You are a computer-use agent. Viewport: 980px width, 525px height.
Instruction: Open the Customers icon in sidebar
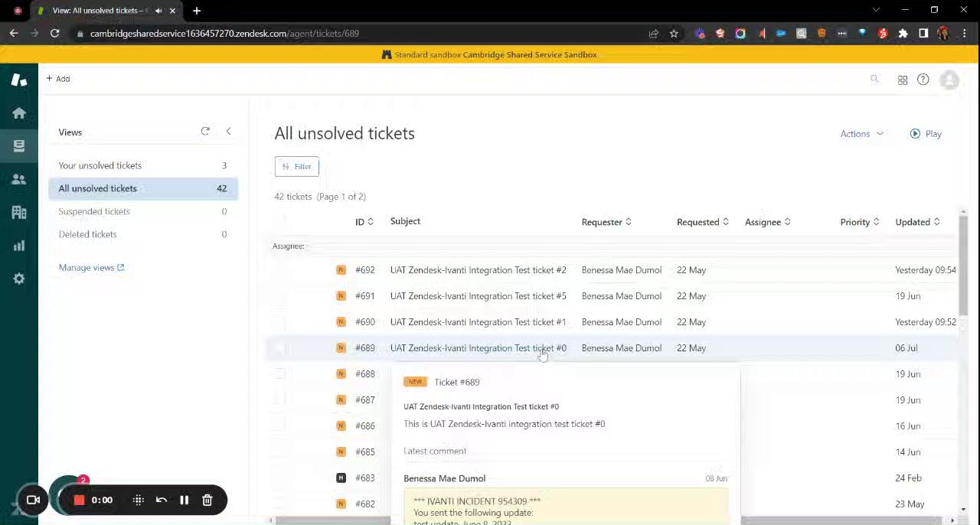click(x=19, y=179)
